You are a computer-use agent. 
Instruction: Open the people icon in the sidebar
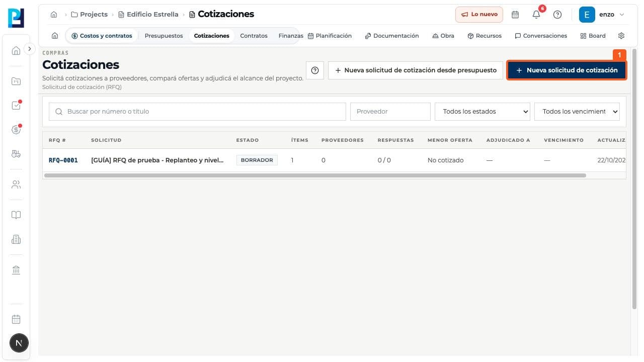(16, 185)
